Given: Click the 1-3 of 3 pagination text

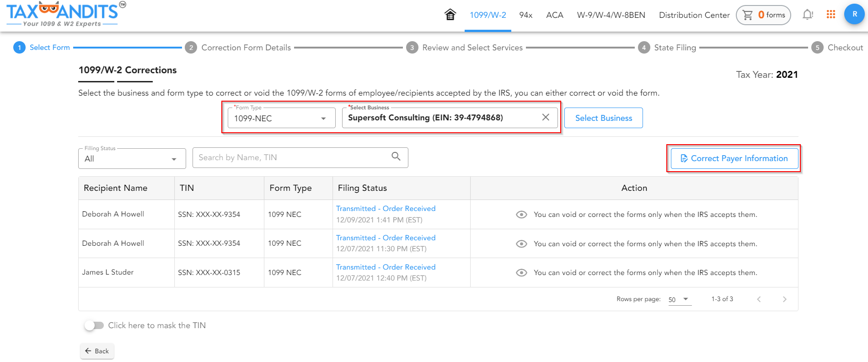Looking at the screenshot, I should (722, 299).
